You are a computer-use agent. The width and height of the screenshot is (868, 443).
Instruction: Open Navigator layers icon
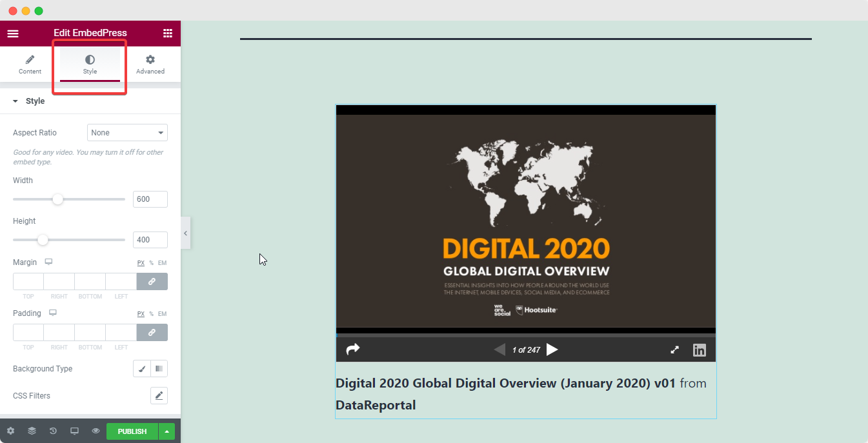click(x=32, y=431)
